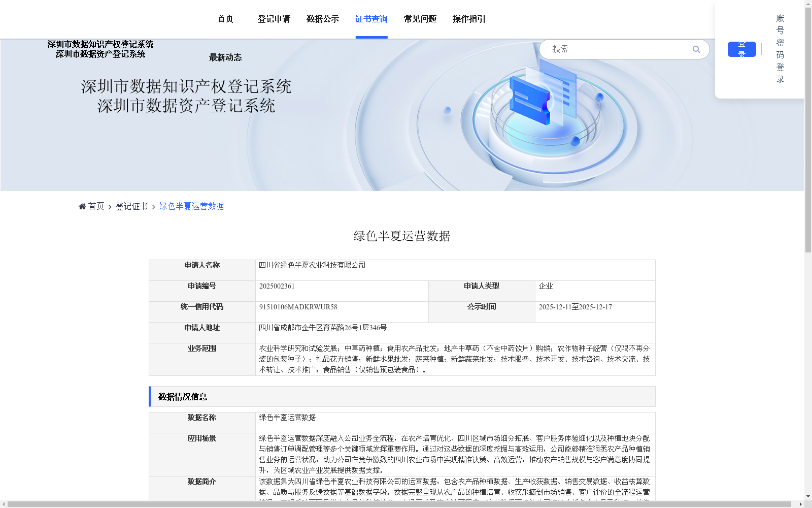
Task: Select the date range 2025-12-11至2025-12-17
Action: pos(575,307)
